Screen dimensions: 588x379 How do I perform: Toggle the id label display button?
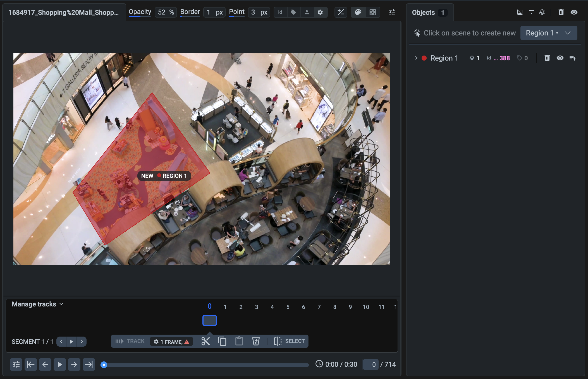pos(280,12)
